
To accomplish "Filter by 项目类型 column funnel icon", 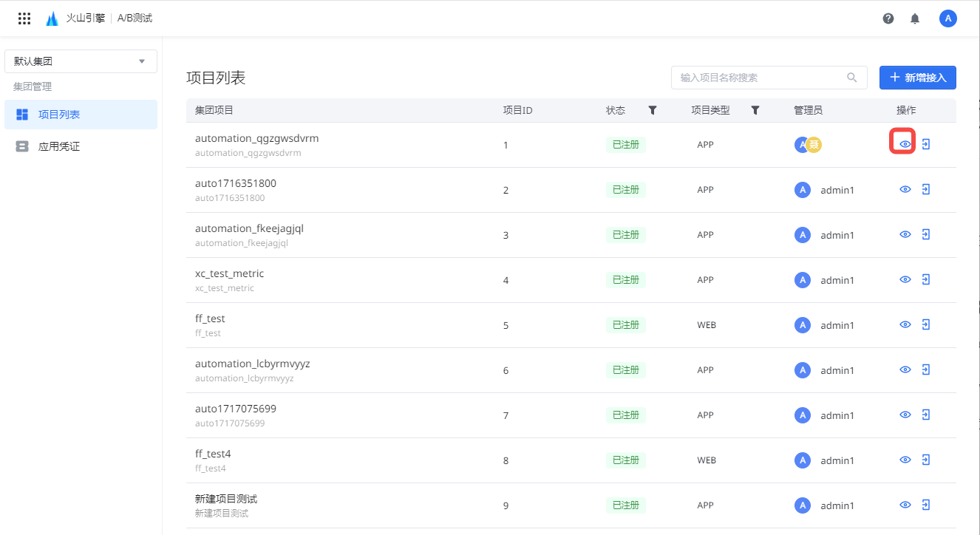I will click(x=755, y=110).
